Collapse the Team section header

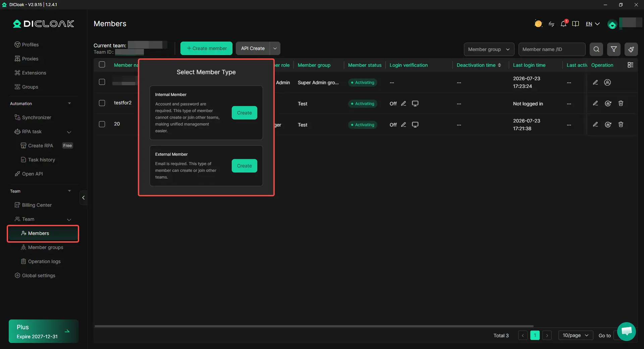pos(69,191)
